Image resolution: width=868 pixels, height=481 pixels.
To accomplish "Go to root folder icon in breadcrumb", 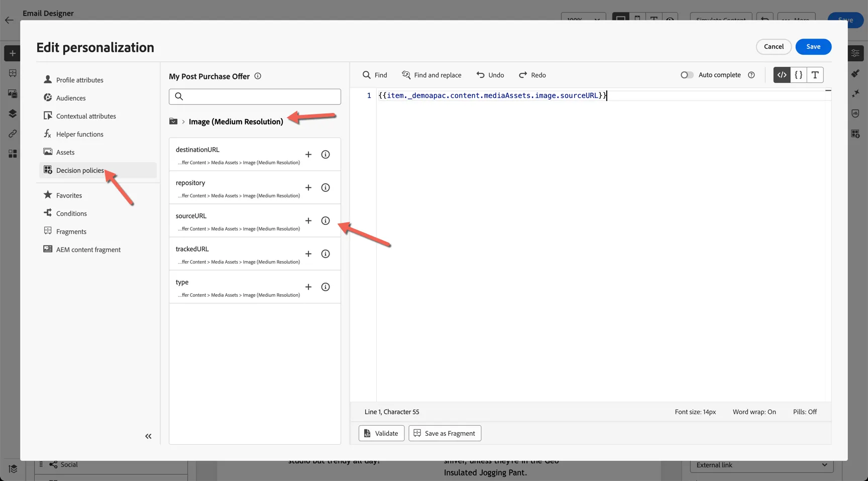I will 173,122.
